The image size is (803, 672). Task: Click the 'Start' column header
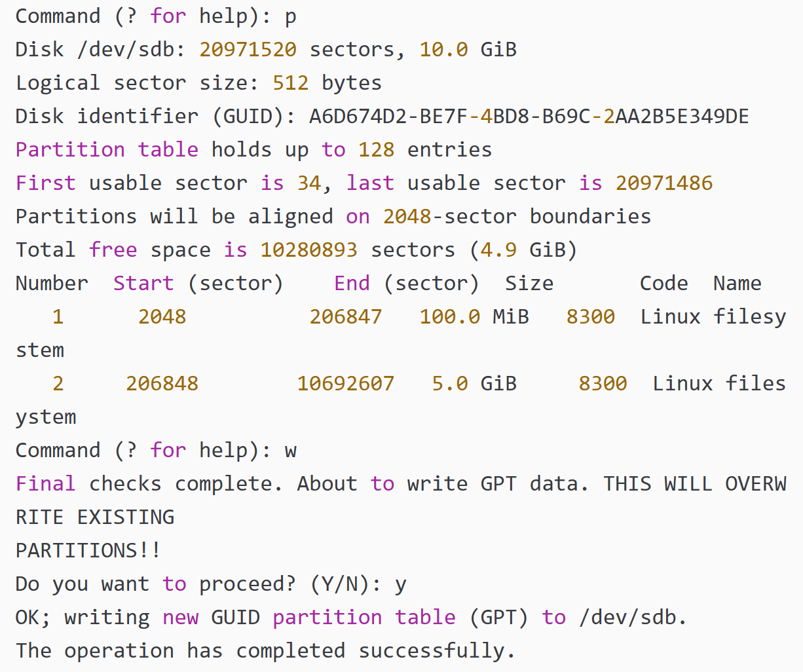[x=143, y=284]
